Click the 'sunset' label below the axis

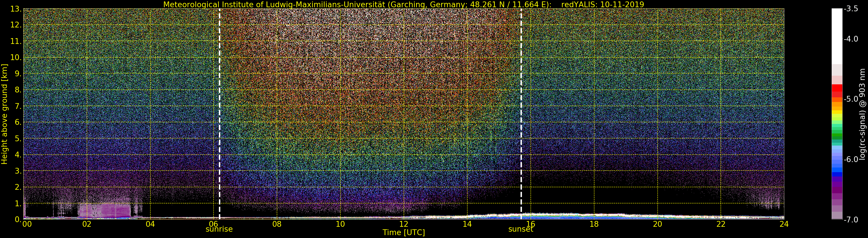[x=521, y=229]
